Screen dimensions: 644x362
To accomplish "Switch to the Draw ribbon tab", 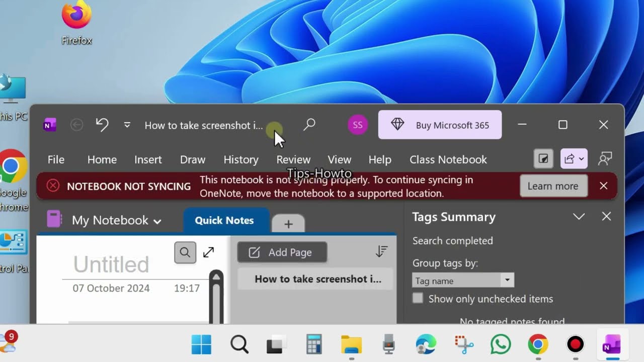I will pos(193,159).
